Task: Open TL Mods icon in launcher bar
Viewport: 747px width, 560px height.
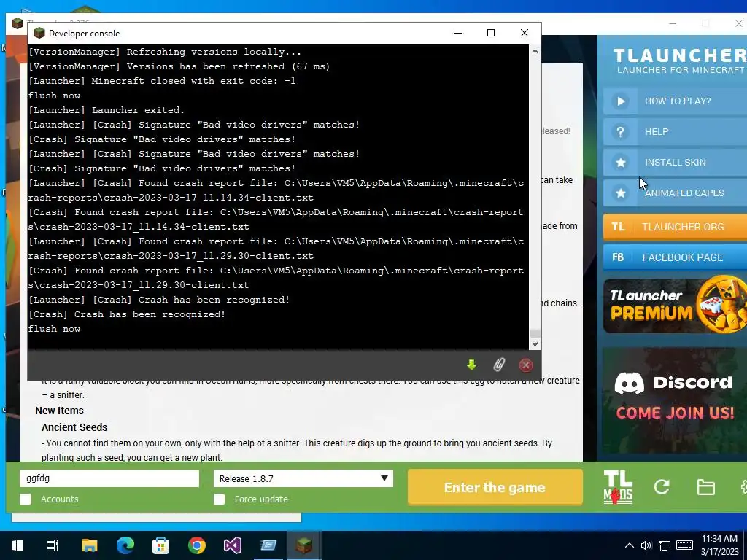Action: 618,487
